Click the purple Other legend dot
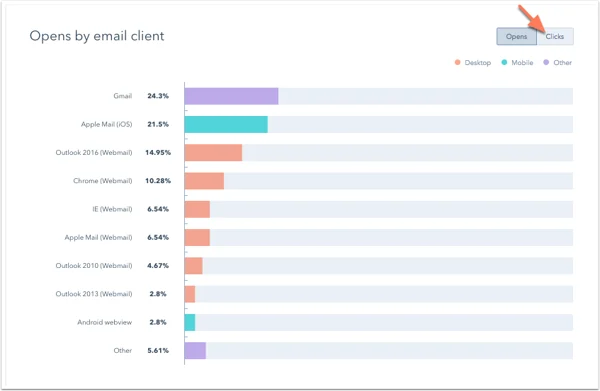This screenshot has height=391, width=600. (546, 62)
